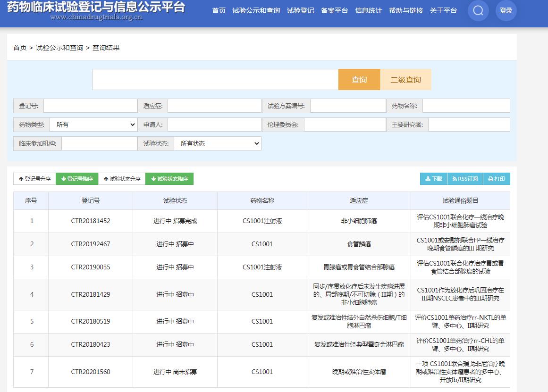The image size is (548, 392).
Task: Click the 试验公示和查询 breadcrumb link
Action: point(59,48)
